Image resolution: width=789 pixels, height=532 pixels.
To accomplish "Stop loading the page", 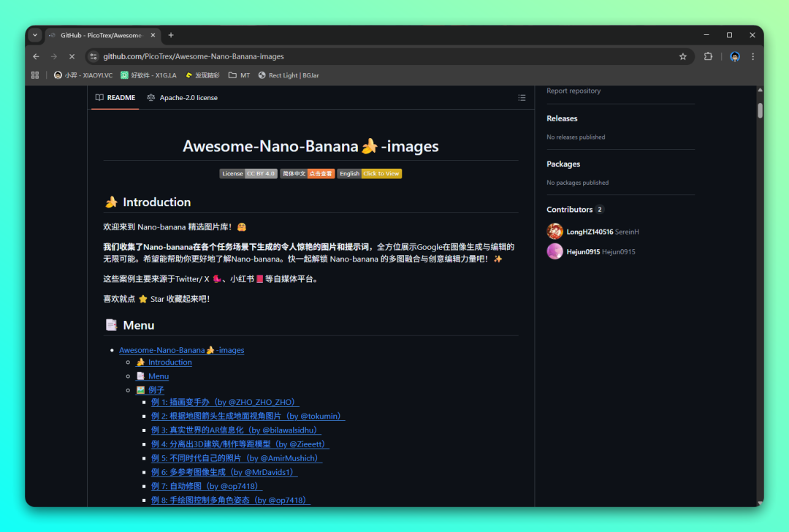I will (x=72, y=56).
